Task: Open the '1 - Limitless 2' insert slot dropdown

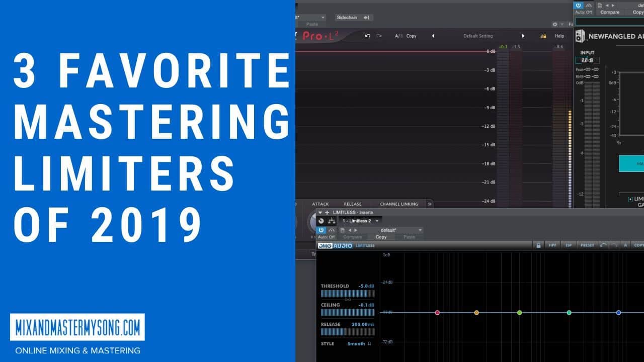Action: 359,220
